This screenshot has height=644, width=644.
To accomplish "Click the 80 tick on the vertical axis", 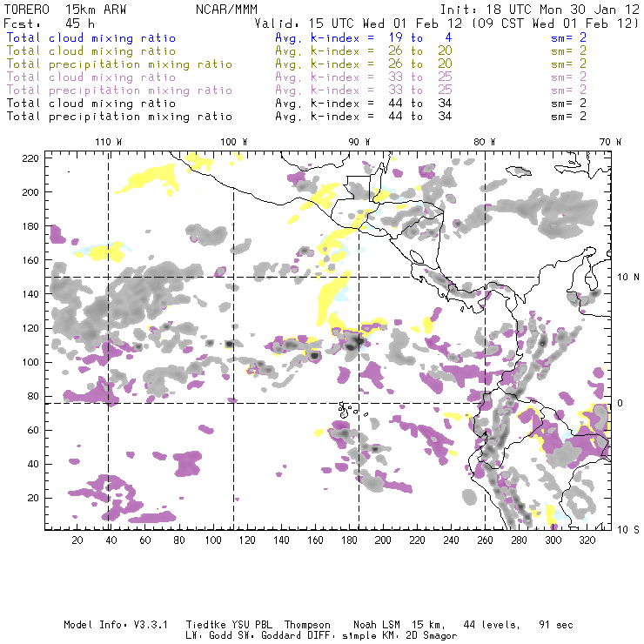I will (33, 396).
